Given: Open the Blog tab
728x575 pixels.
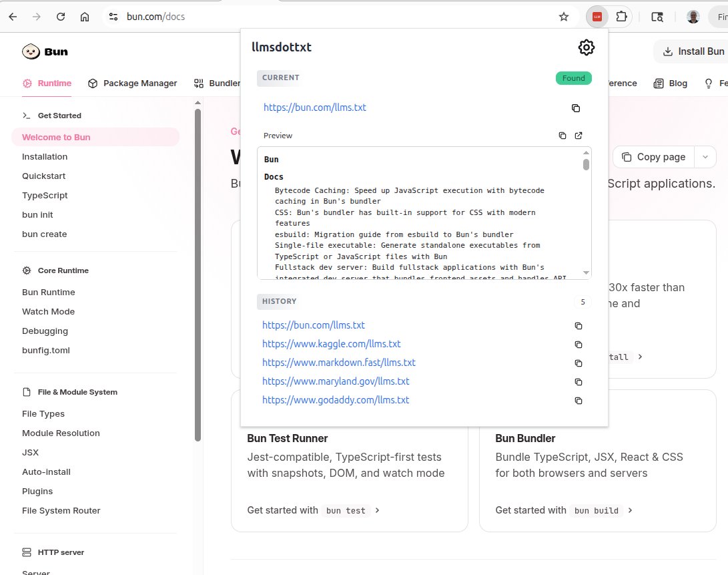Looking at the screenshot, I should point(671,83).
